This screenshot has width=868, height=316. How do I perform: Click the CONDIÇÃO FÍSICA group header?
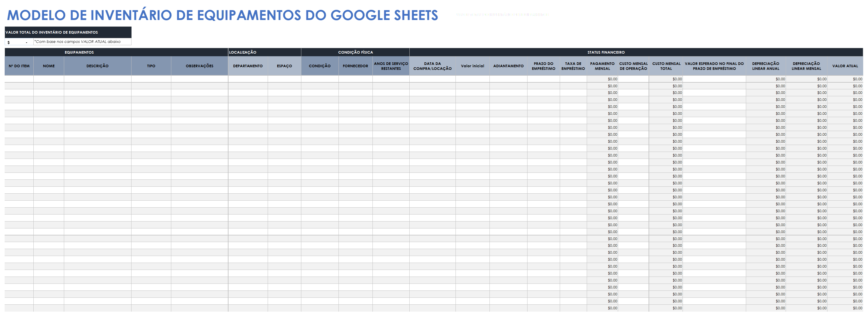point(355,52)
